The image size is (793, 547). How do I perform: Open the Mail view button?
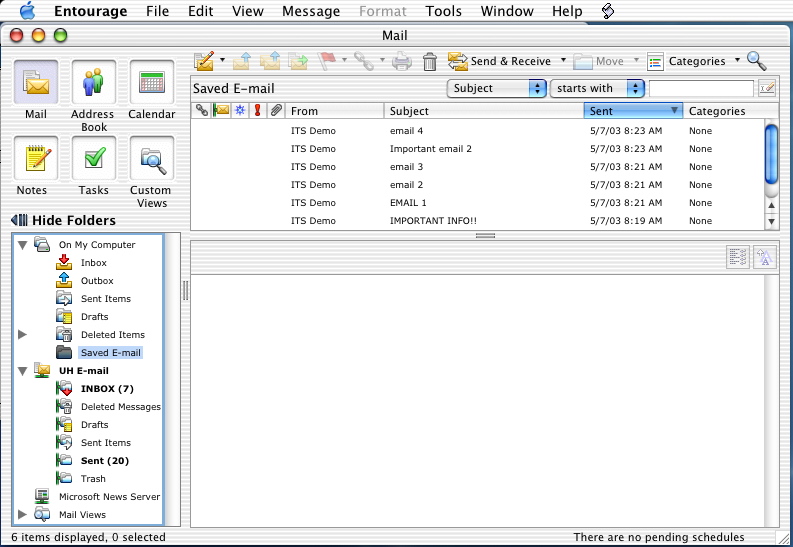pyautogui.click(x=36, y=82)
